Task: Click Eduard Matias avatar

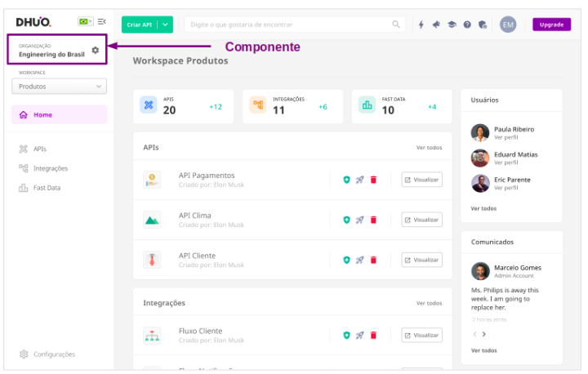Action: (x=480, y=158)
